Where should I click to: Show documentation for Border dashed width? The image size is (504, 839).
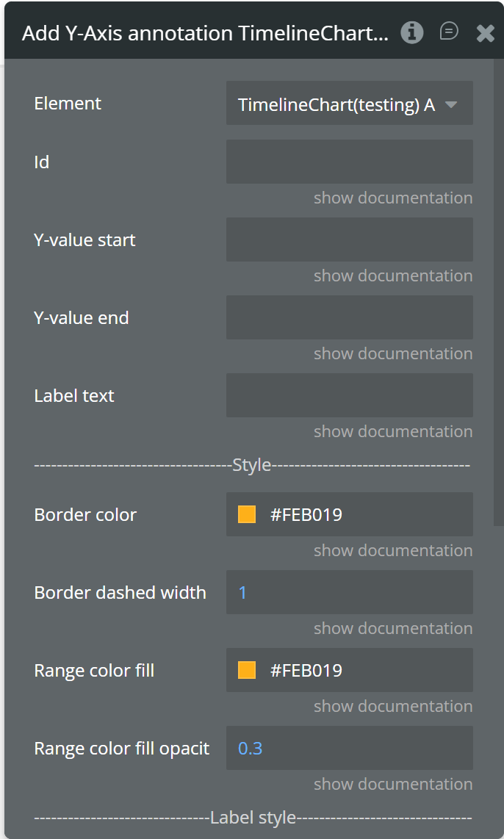click(392, 628)
